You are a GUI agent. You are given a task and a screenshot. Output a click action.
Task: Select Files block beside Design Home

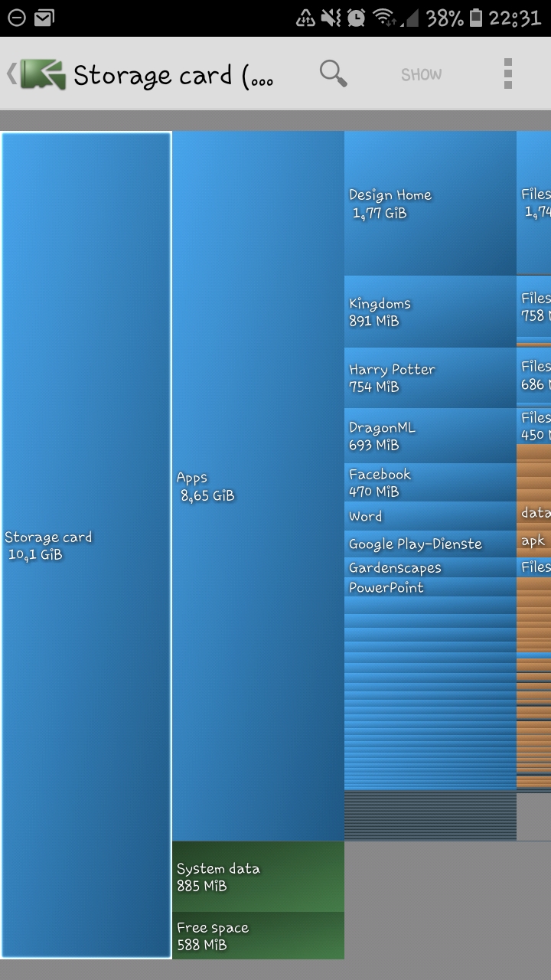[534, 204]
